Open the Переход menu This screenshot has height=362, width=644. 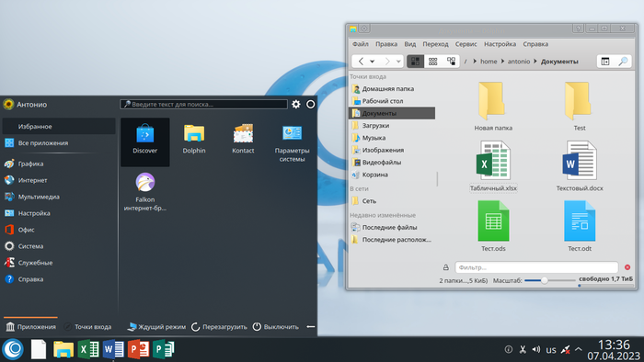(x=435, y=44)
